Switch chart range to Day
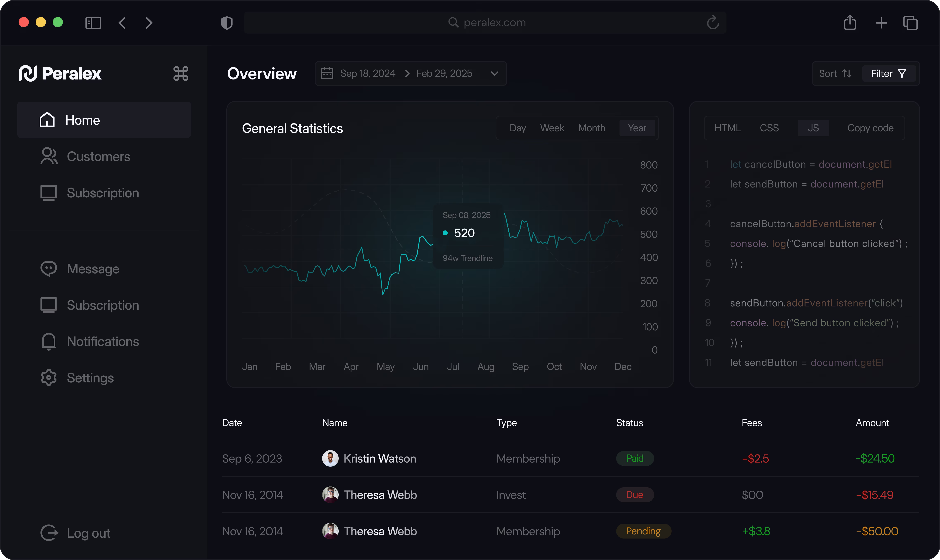 click(517, 128)
